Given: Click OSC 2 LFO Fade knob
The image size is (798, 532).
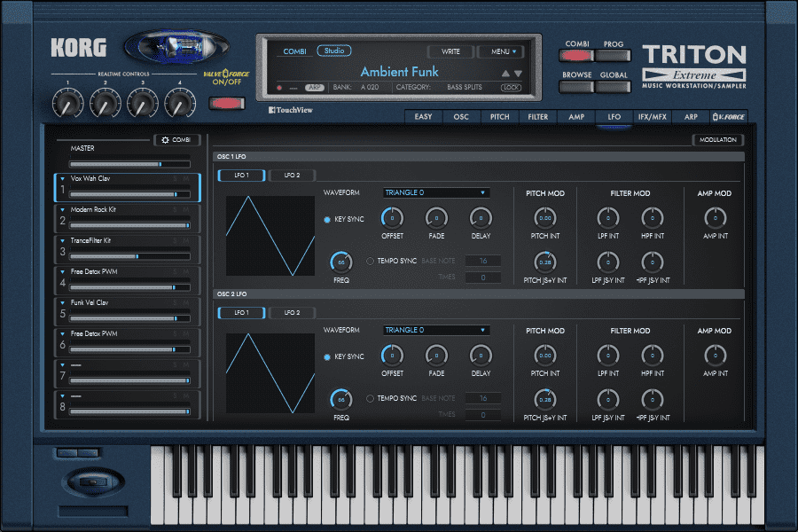Looking at the screenshot, I should pos(436,356).
